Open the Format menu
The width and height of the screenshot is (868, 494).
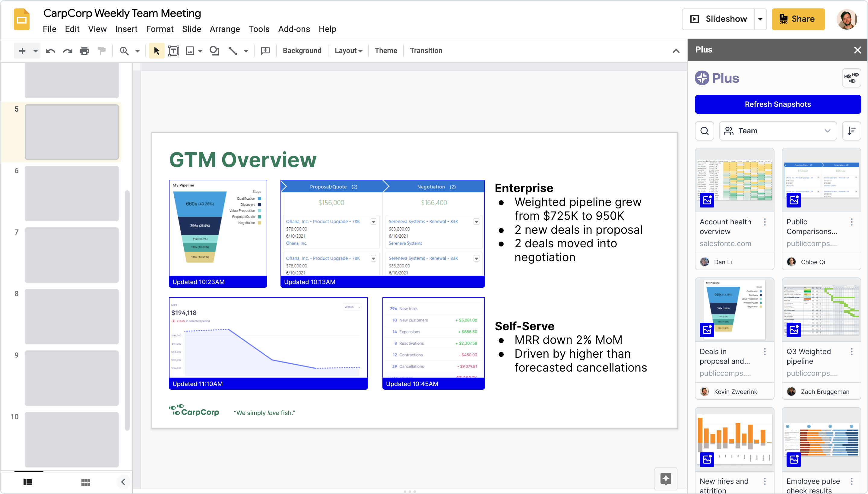(160, 29)
